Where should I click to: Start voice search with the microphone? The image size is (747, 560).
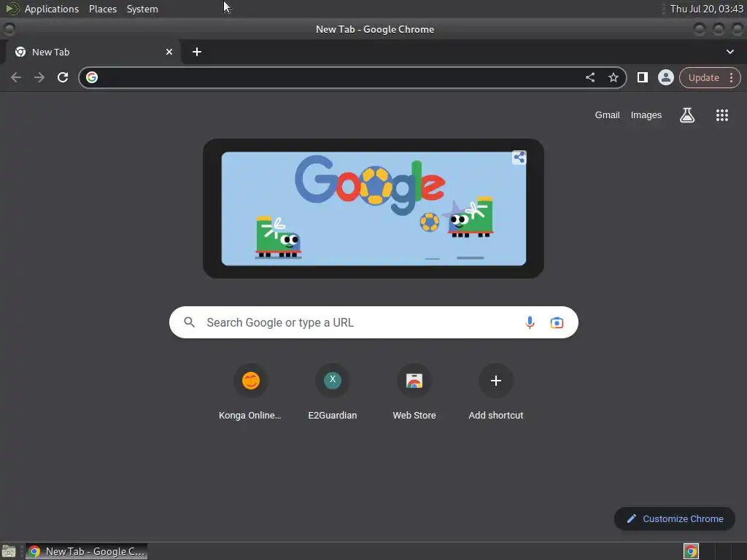[530, 322]
